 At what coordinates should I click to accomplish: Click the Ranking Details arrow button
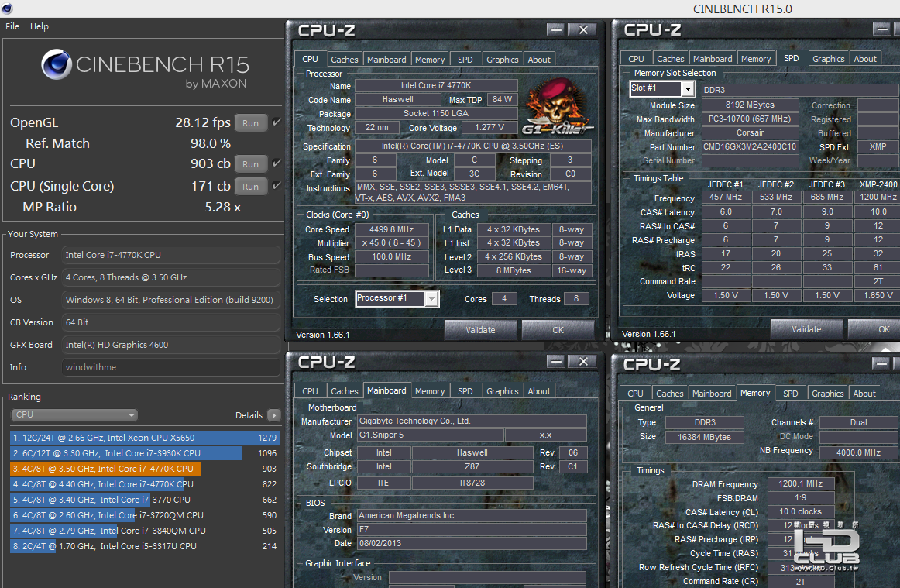(273, 415)
